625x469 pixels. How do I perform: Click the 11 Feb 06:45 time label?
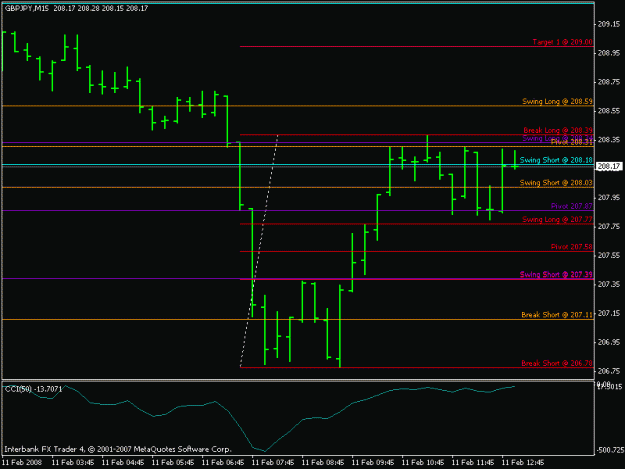223,462
